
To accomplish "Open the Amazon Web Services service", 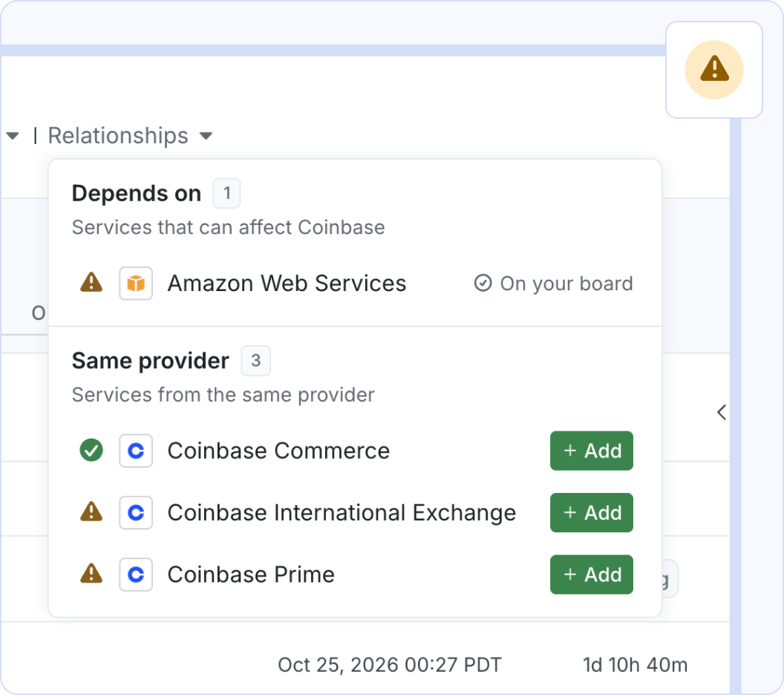I will click(287, 284).
